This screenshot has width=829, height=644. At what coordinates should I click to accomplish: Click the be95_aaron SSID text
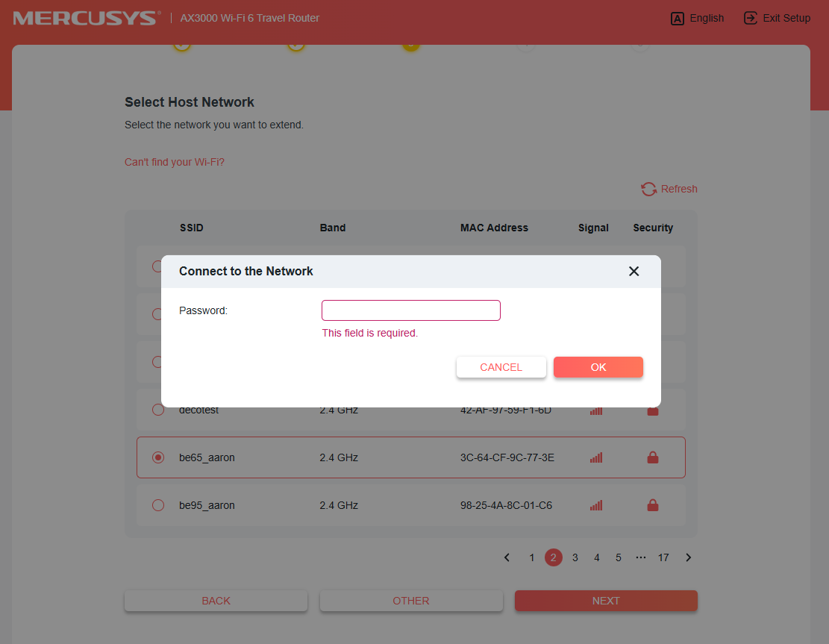tap(207, 505)
